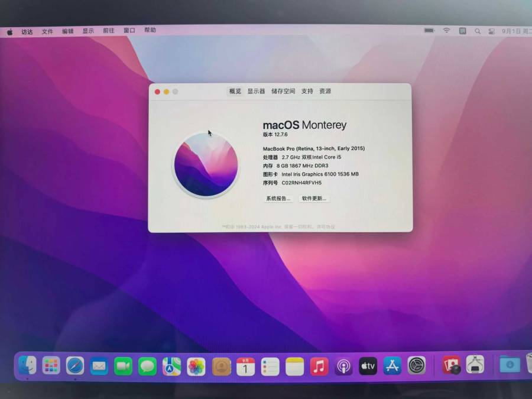Screen dimensions: 532x399
Task: Open Finder from the Dock
Action: [27, 365]
